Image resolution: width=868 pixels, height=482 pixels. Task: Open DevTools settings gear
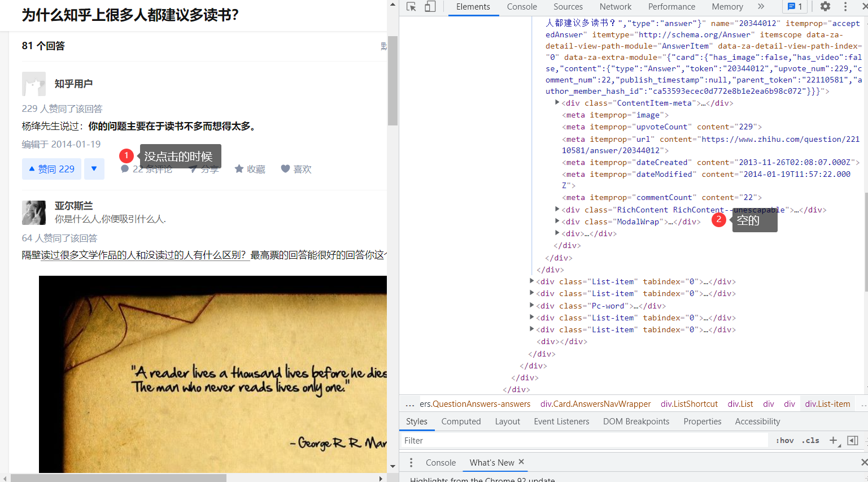[x=825, y=7]
